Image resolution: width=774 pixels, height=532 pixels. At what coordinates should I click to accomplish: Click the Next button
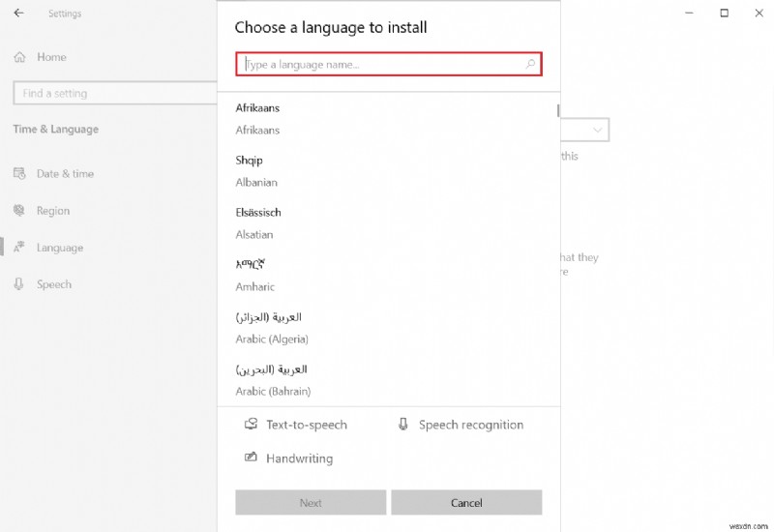point(311,503)
